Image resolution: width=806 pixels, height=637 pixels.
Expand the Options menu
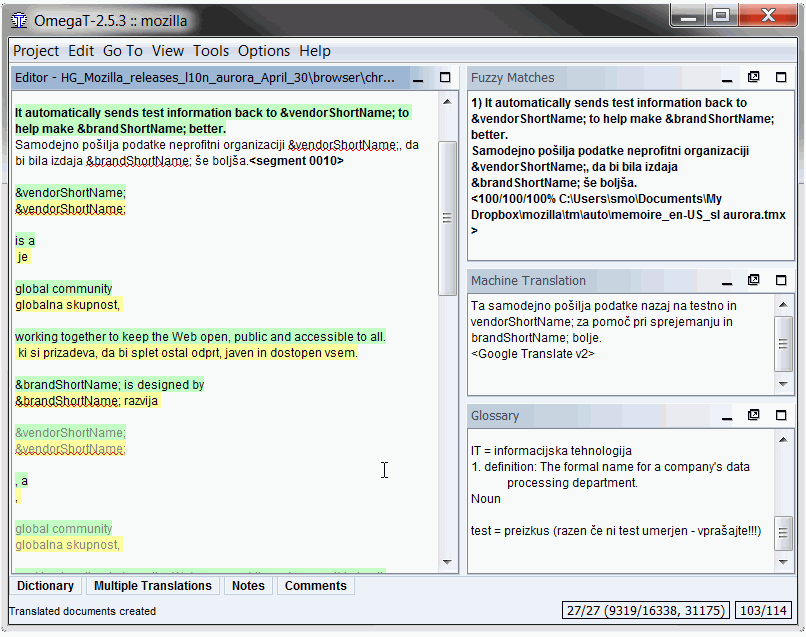[264, 51]
